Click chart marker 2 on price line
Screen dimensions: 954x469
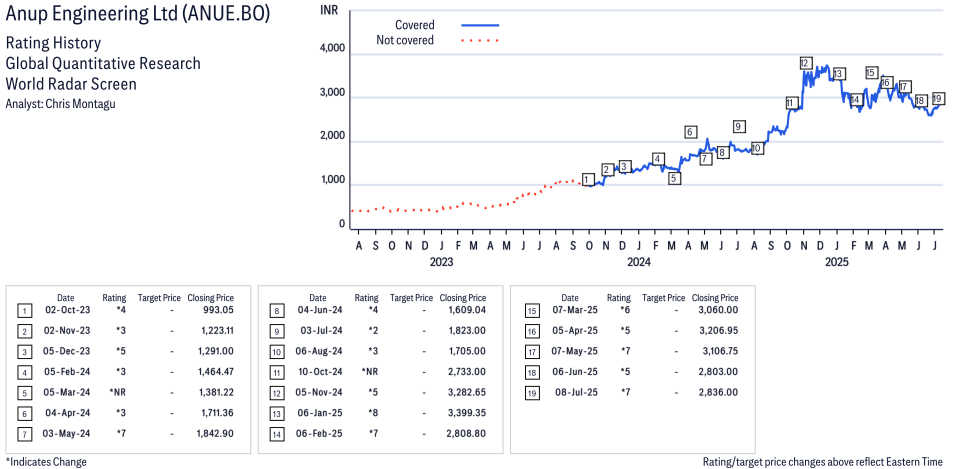607,170
